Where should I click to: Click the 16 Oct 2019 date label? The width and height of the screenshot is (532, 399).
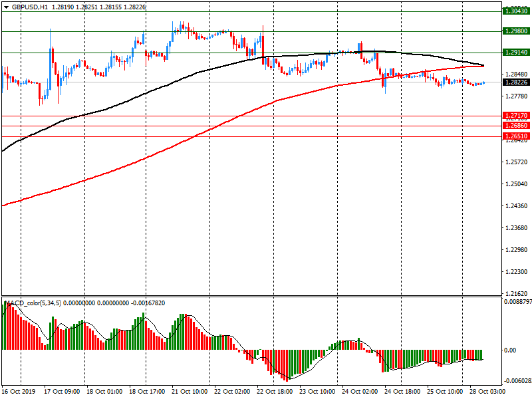tap(19, 392)
